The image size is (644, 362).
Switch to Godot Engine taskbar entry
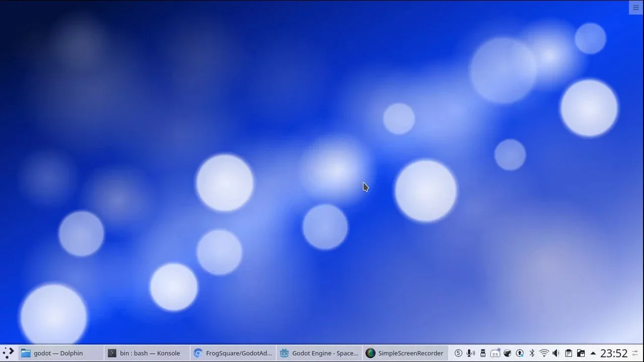pyautogui.click(x=319, y=353)
